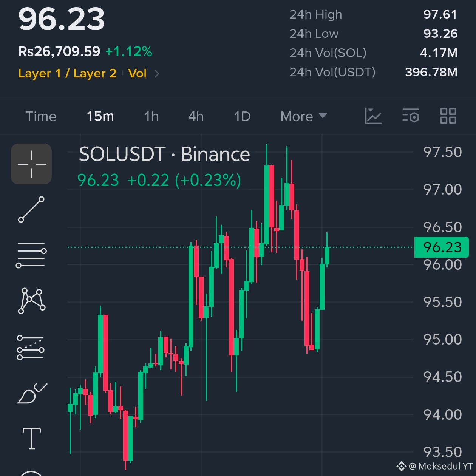
Task: Click the 24h Low value 93.26
Action: click(x=440, y=34)
